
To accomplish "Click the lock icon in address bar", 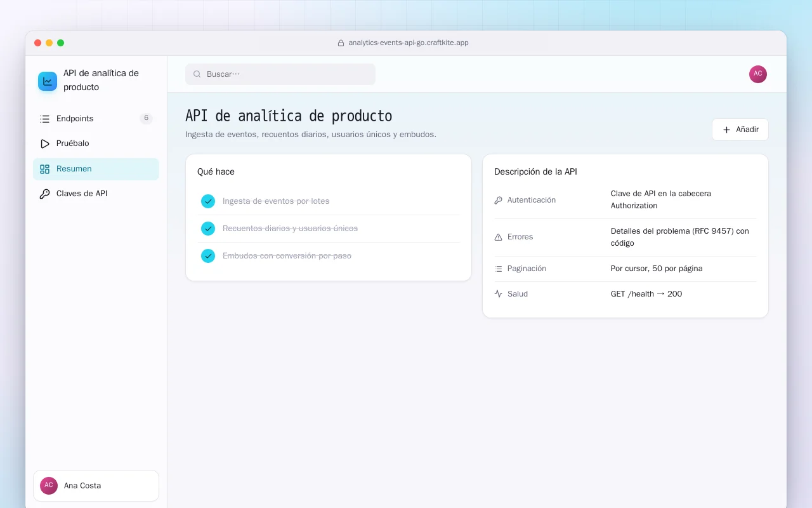I will (x=341, y=43).
